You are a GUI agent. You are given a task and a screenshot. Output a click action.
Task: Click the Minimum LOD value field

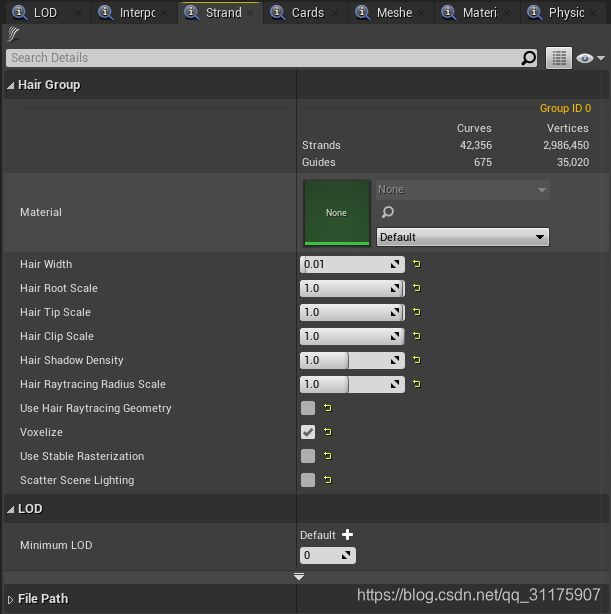coord(328,555)
